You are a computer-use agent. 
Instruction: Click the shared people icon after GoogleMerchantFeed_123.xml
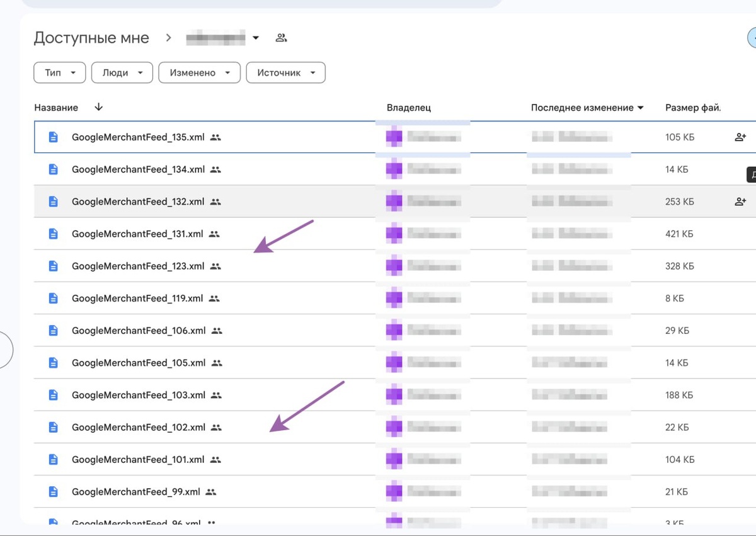(215, 266)
